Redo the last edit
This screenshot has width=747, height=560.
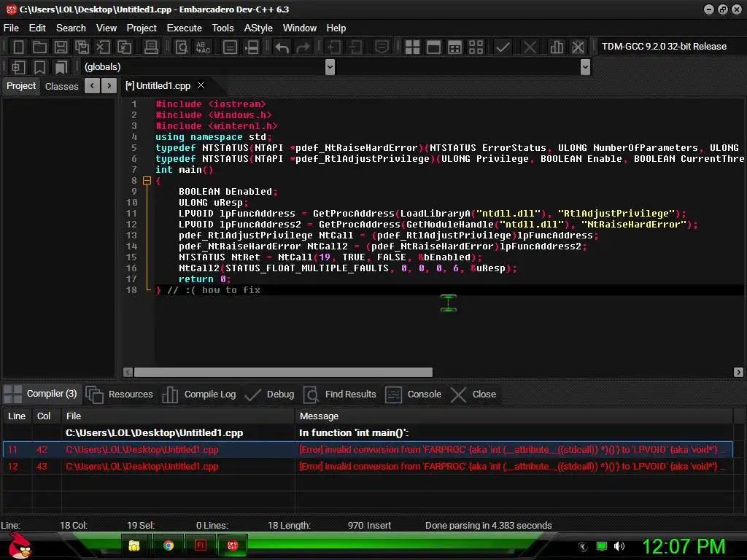303,47
